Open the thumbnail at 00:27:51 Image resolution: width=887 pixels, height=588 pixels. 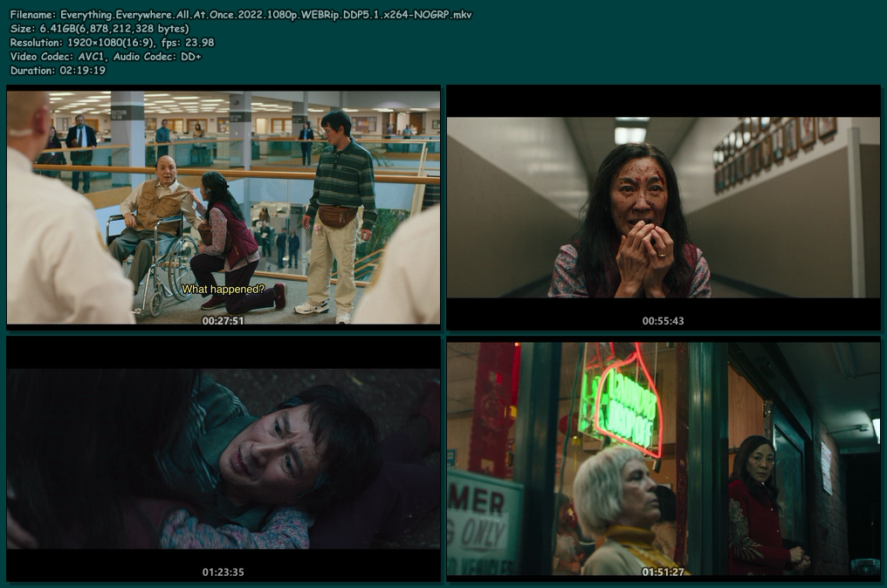[223, 207]
